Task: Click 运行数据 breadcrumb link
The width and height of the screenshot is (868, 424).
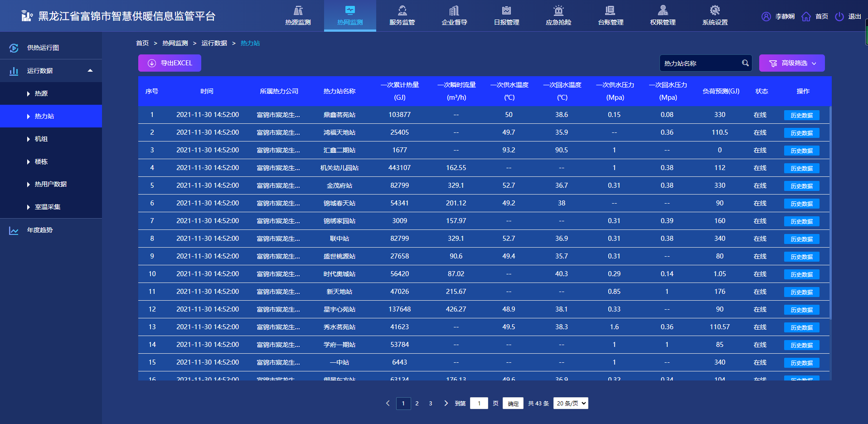Action: [214, 43]
